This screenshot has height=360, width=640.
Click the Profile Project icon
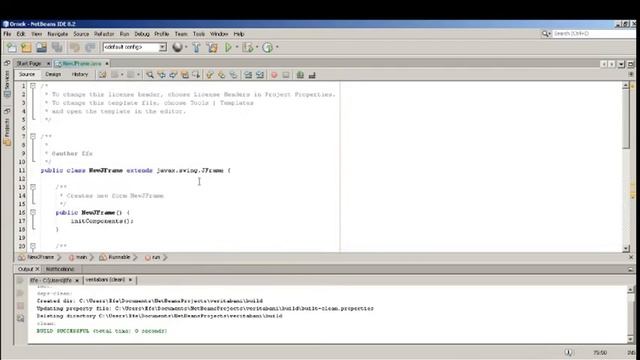coord(267,47)
